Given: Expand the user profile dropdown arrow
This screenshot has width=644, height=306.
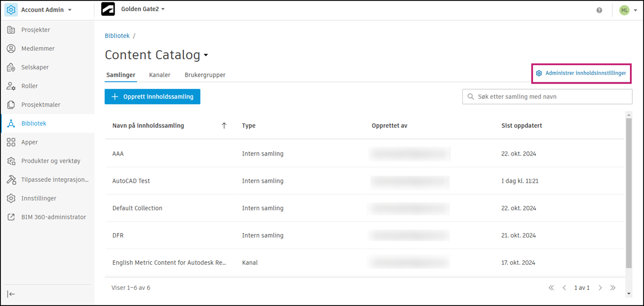Looking at the screenshot, I should click(x=635, y=11).
